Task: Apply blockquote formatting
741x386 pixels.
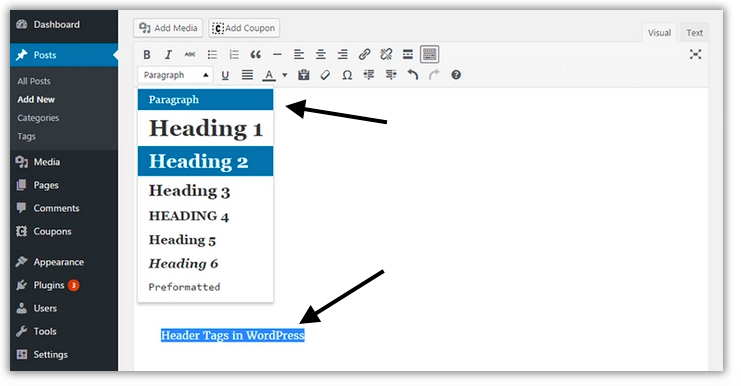Action: coord(256,55)
